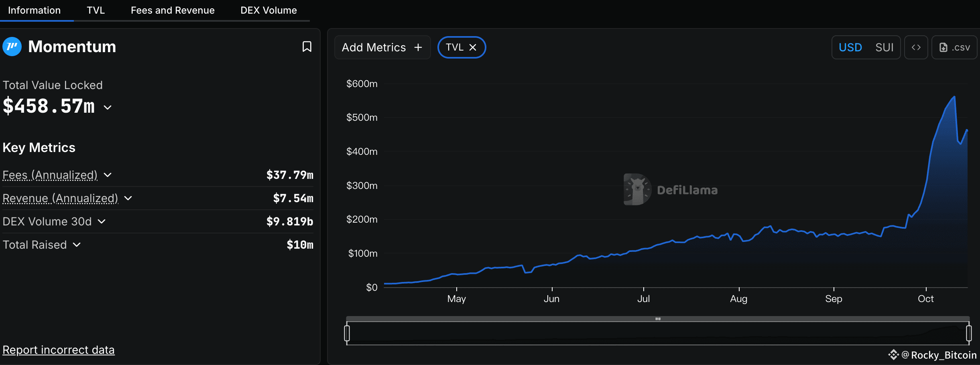
Task: Expand the Total Raised row
Action: pos(77,245)
